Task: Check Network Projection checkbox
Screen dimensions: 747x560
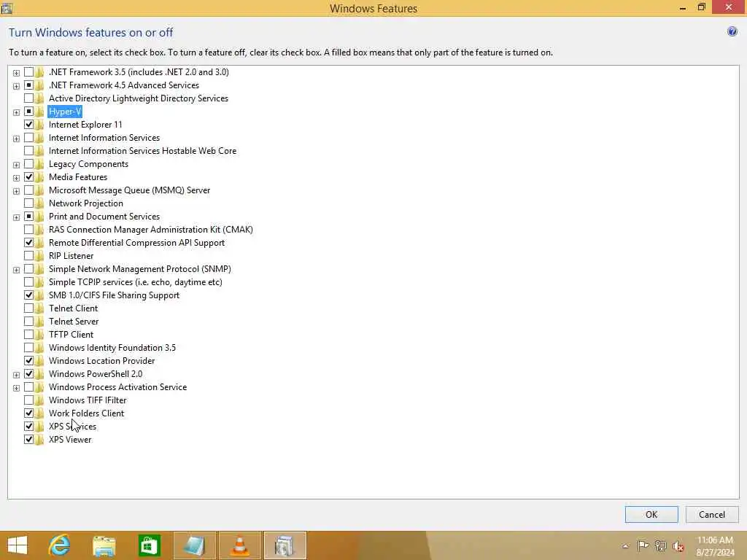Action: 28,203
